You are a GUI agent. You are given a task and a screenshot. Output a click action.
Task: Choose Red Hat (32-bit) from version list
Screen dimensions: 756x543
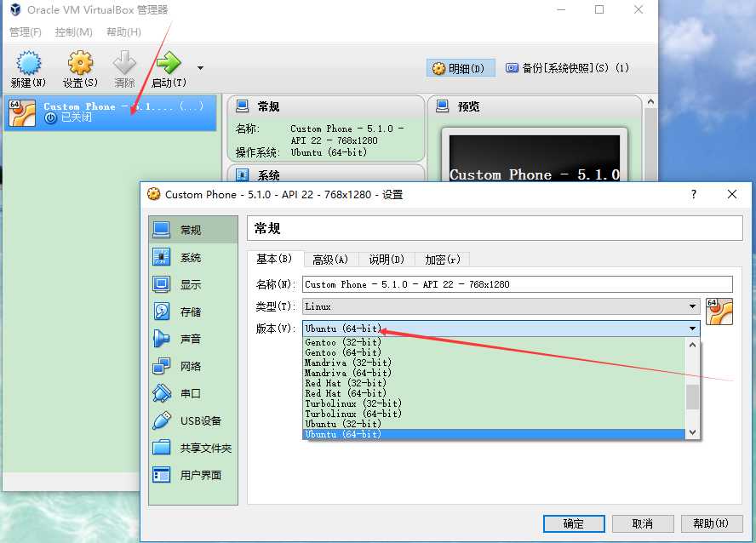click(494, 383)
